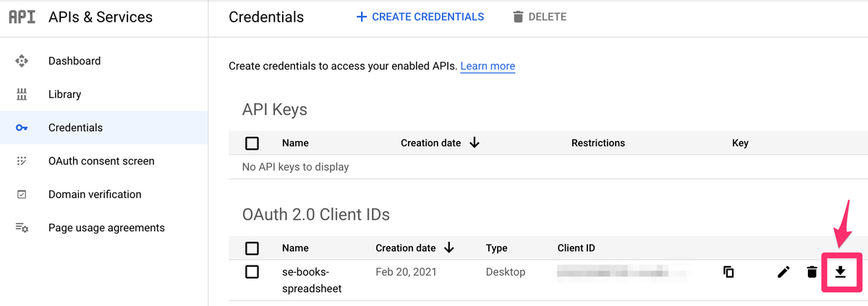Delete se-books-spreadsheet using its trash icon
The width and height of the screenshot is (868, 306).
pos(812,272)
